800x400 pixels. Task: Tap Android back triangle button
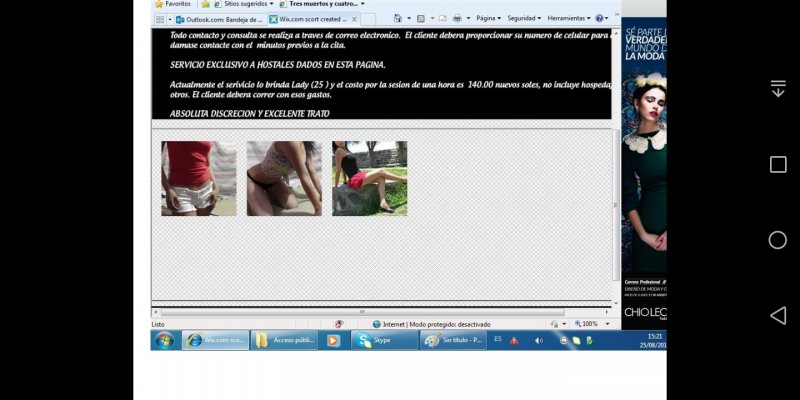tap(777, 315)
